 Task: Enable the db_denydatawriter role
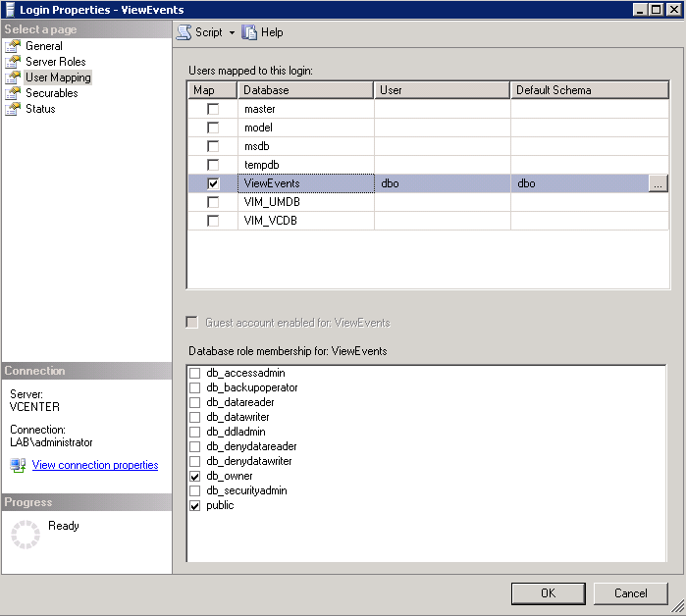[194, 461]
